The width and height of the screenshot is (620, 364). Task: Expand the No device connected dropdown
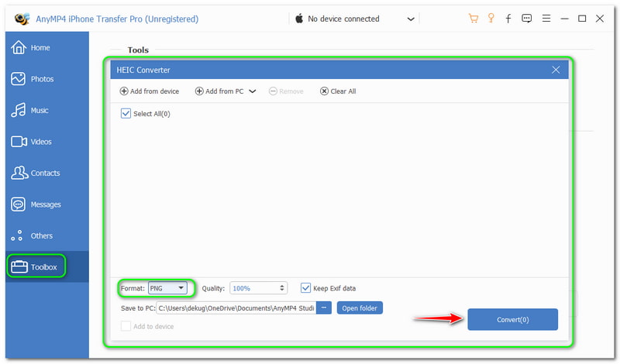click(411, 19)
